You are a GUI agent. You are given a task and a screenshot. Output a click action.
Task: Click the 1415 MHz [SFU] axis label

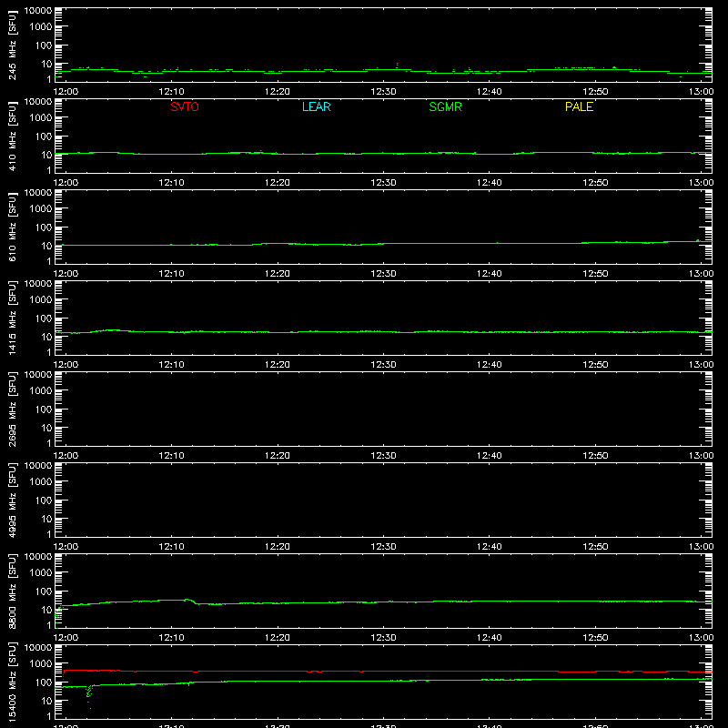click(13, 318)
